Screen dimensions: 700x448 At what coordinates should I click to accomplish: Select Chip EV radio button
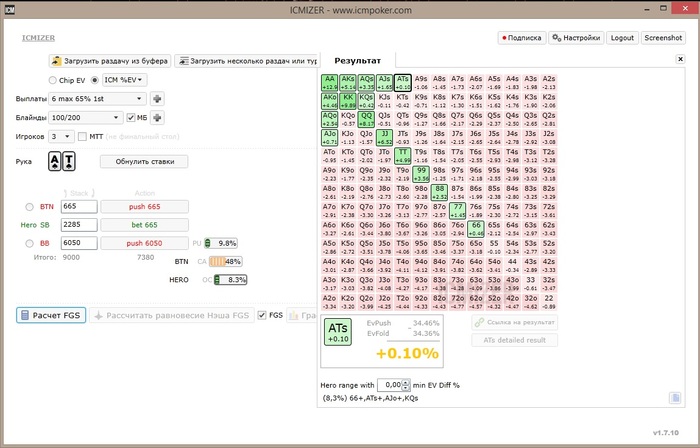(53, 80)
